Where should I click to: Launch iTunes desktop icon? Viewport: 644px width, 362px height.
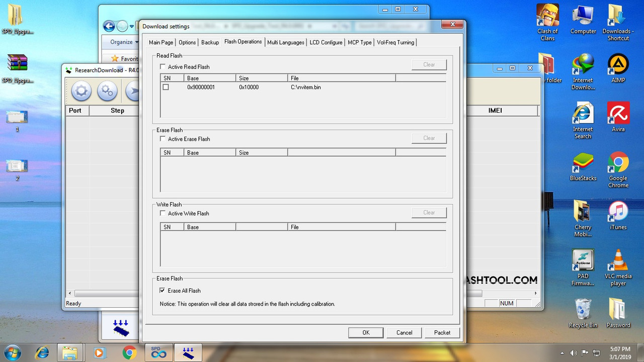coord(618,215)
